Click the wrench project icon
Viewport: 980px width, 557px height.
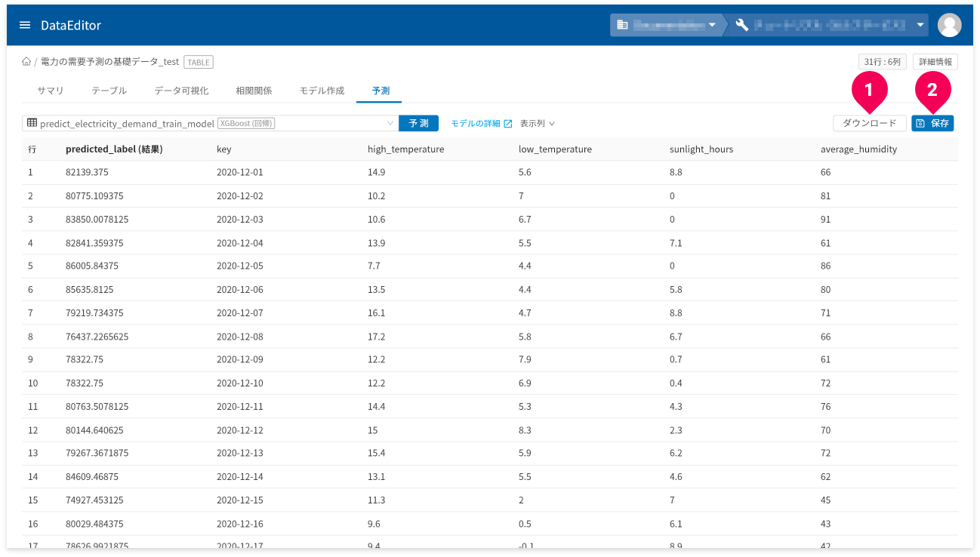[741, 25]
